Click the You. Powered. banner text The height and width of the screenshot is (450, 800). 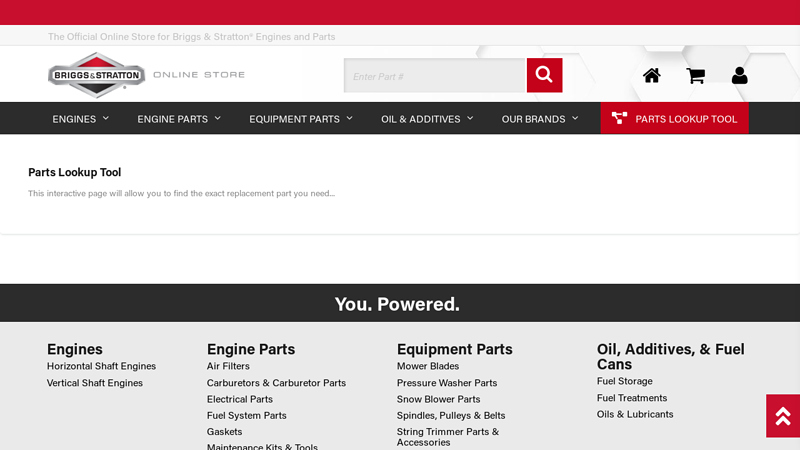[x=397, y=304]
